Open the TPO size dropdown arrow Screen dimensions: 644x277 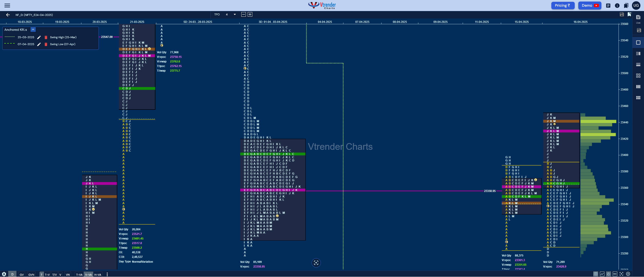tap(235, 14)
